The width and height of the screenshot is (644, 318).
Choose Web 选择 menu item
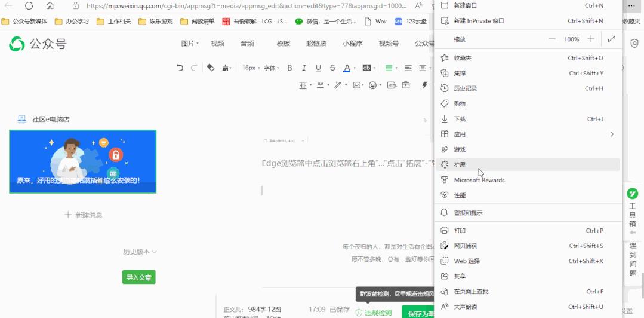528,261
